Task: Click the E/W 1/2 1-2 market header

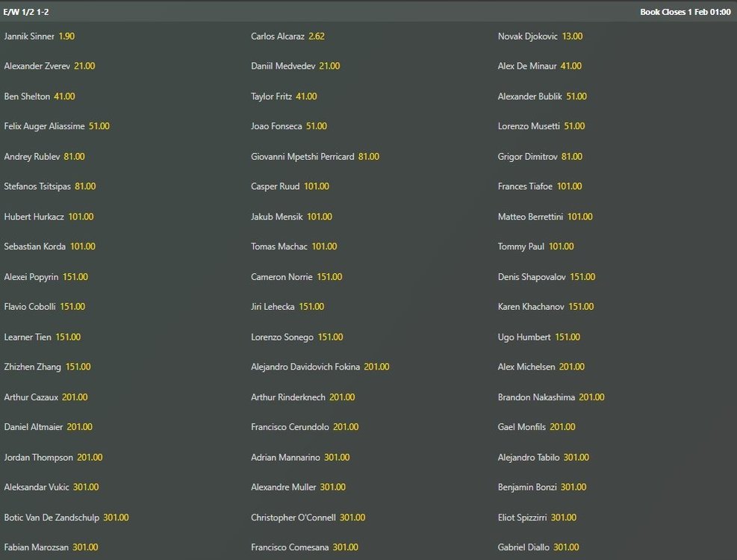Action: click(x=27, y=12)
